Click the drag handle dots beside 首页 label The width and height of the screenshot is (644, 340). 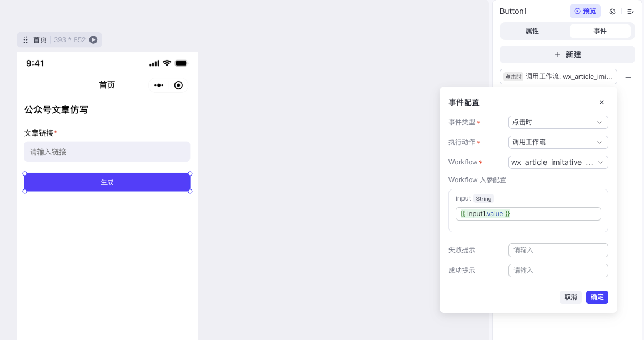(25, 39)
